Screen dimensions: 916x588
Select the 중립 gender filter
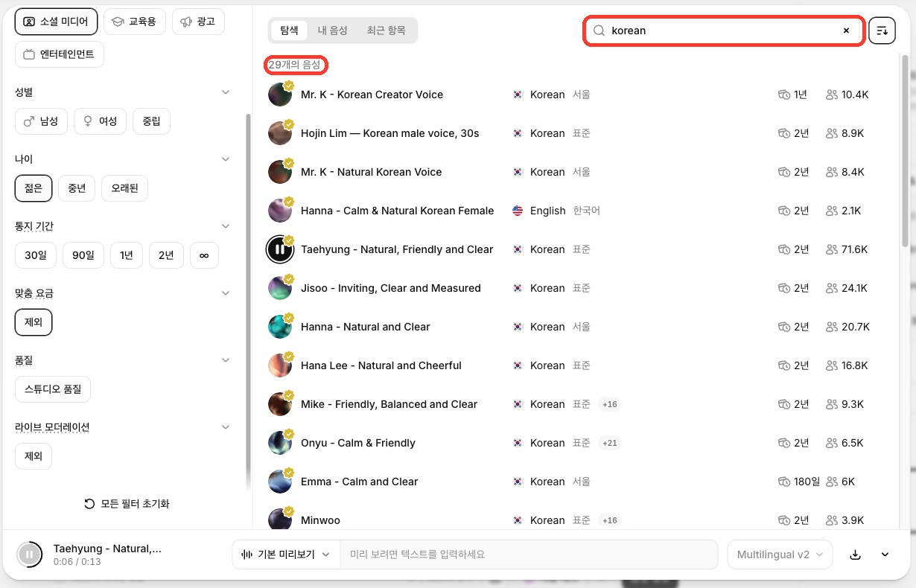[x=151, y=121]
